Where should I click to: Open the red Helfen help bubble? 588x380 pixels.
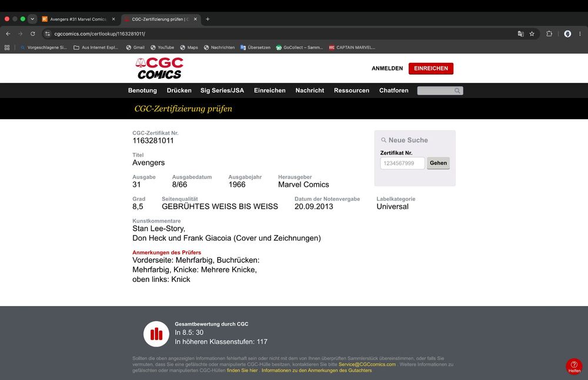point(574,366)
